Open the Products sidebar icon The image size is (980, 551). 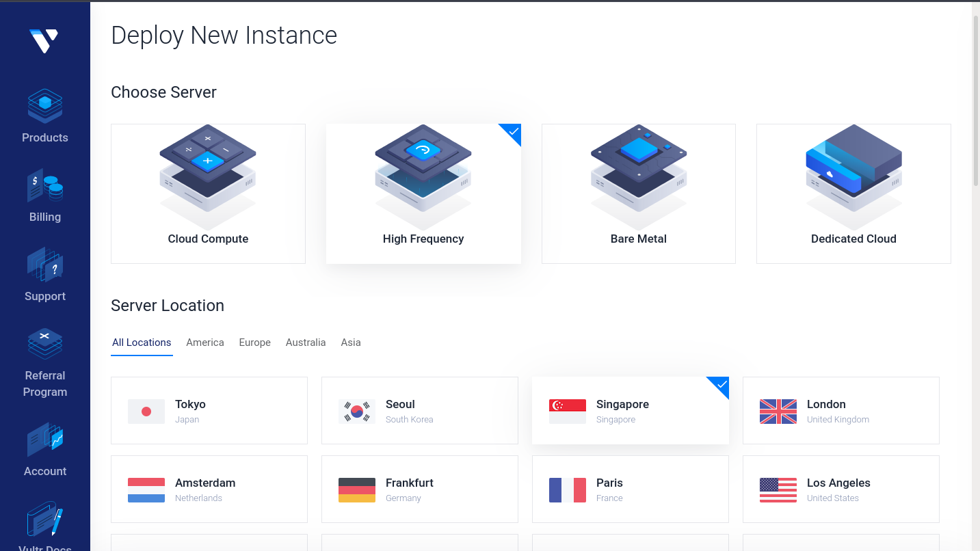click(x=45, y=106)
